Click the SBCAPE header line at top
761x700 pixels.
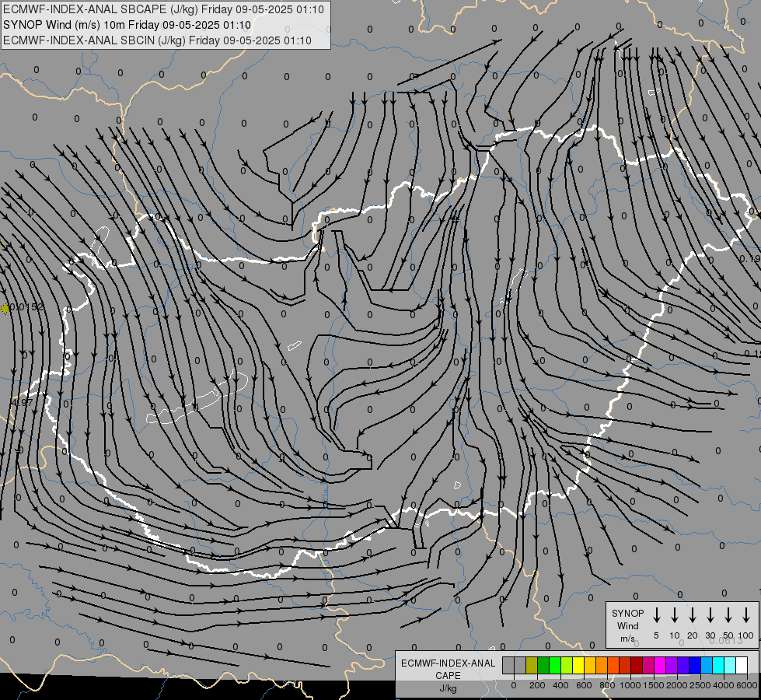163,9
